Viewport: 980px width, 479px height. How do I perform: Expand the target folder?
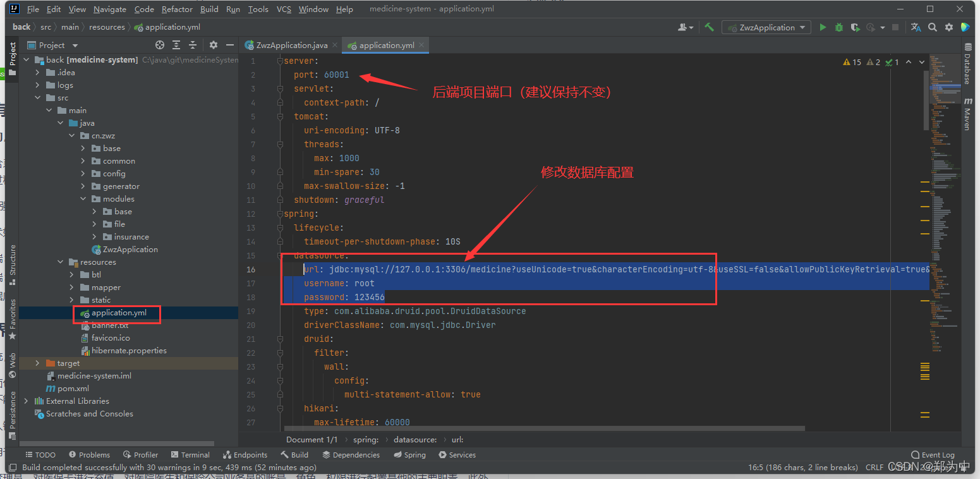click(x=38, y=363)
